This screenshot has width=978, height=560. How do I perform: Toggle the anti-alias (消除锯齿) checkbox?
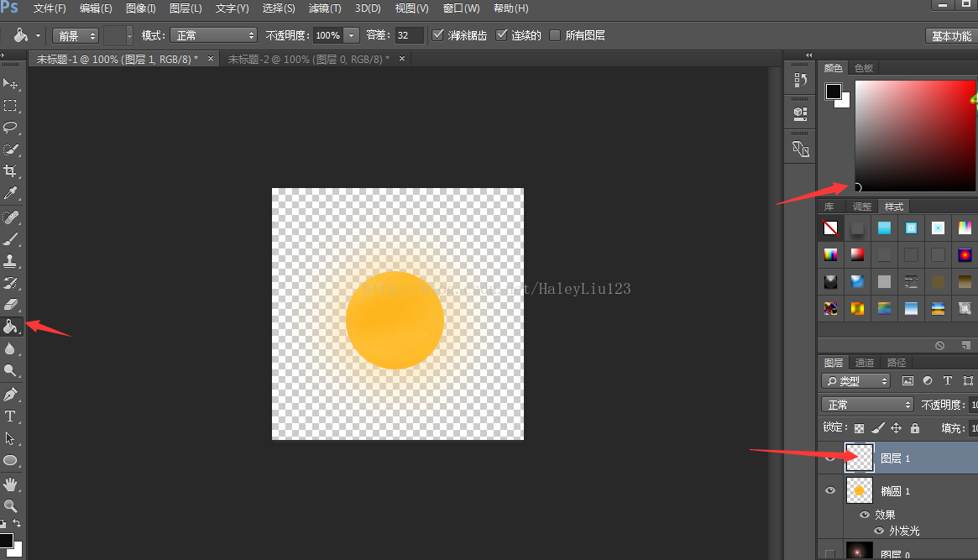[x=438, y=35]
